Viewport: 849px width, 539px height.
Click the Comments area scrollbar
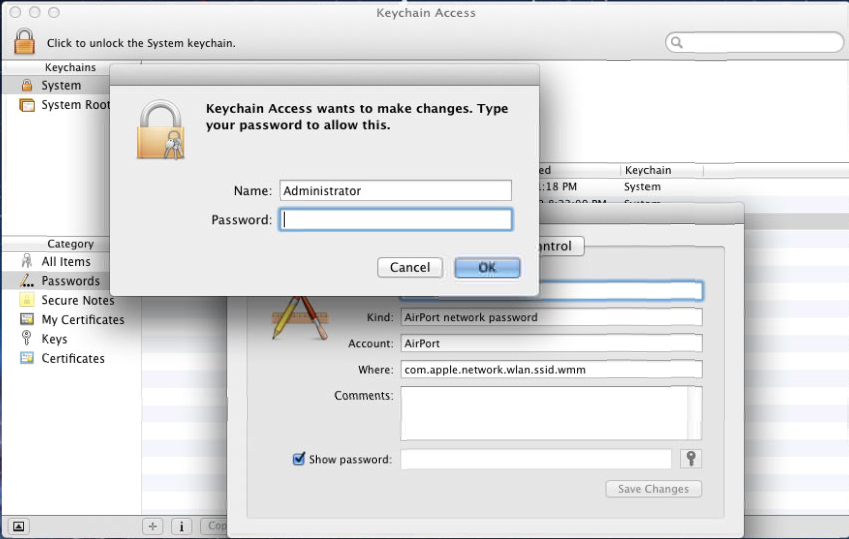694,413
